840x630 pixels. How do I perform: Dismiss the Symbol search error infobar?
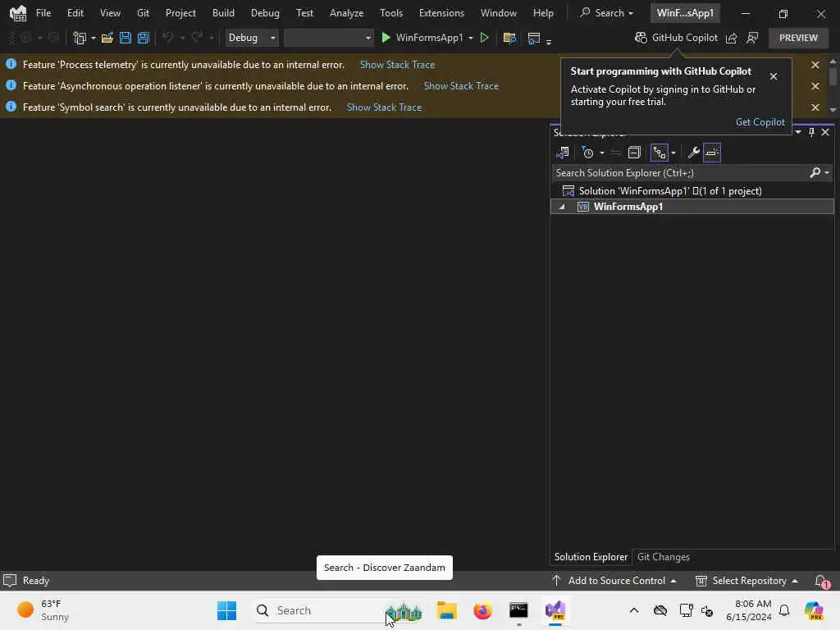tap(815, 107)
